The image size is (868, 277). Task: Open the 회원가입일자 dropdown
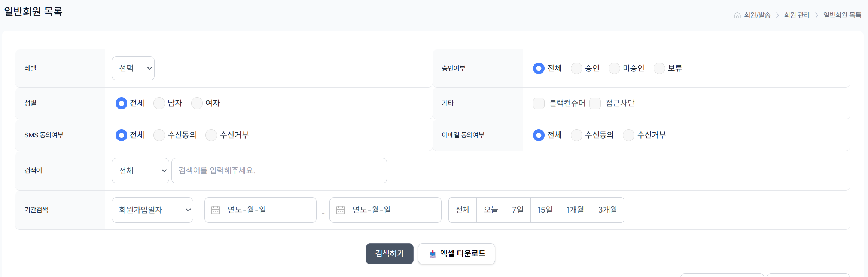[152, 210]
